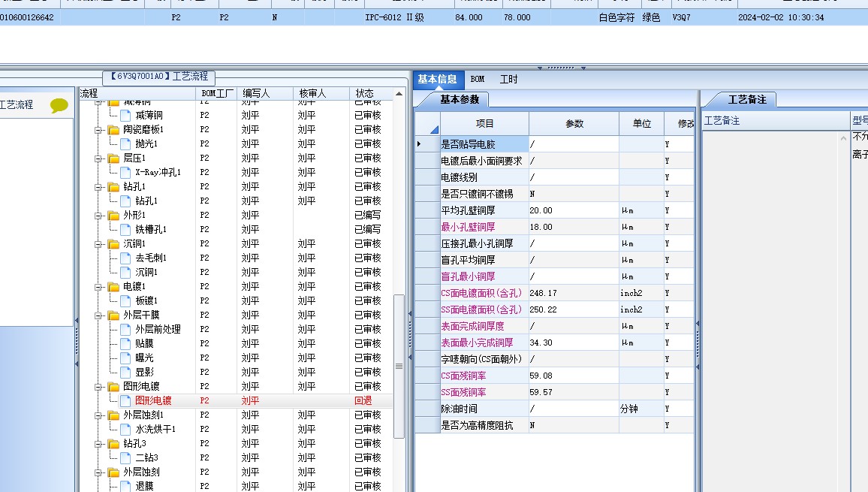Image resolution: width=868 pixels, height=492 pixels.
Task: Click the document icon of 退膜
Action: point(125,487)
